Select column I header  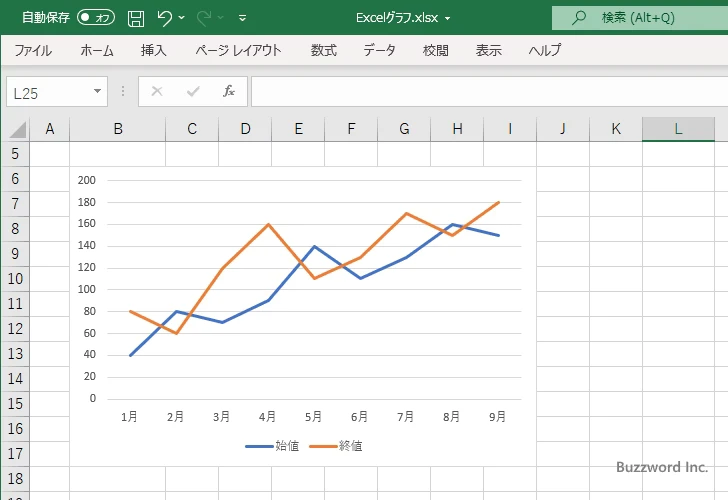tap(510, 129)
